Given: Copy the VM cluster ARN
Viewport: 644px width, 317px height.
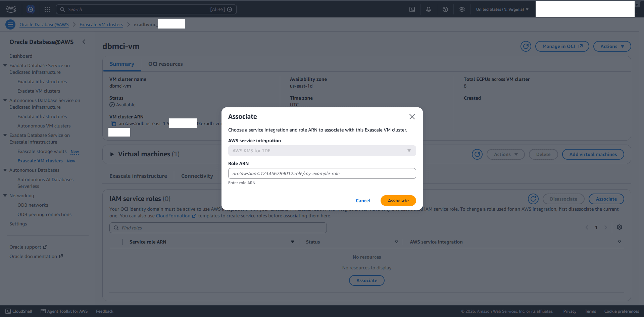Looking at the screenshot, I should click(x=113, y=123).
